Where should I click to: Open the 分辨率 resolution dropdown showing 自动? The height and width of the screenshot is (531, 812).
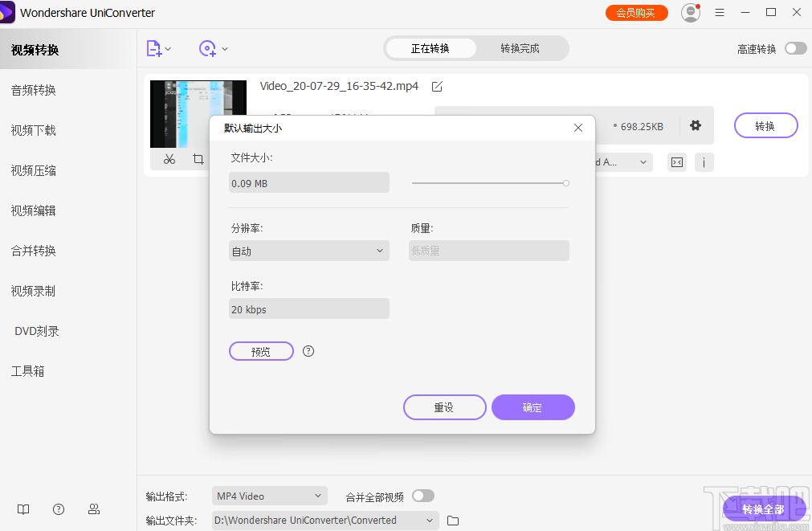tap(308, 250)
